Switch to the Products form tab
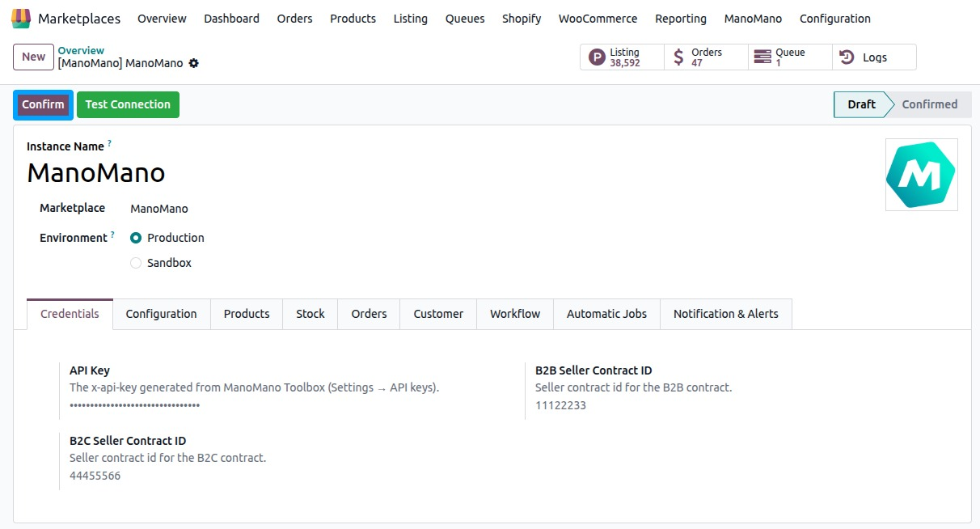 (247, 314)
